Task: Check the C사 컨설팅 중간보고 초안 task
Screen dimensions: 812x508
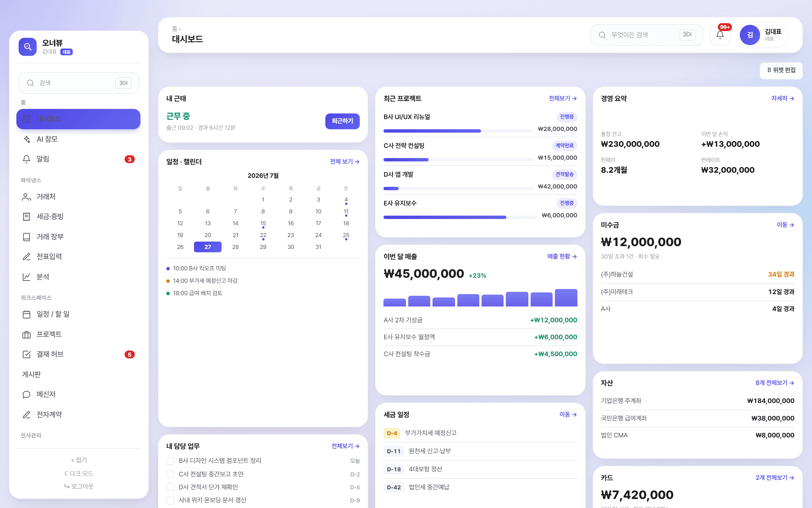Action: pos(171,474)
